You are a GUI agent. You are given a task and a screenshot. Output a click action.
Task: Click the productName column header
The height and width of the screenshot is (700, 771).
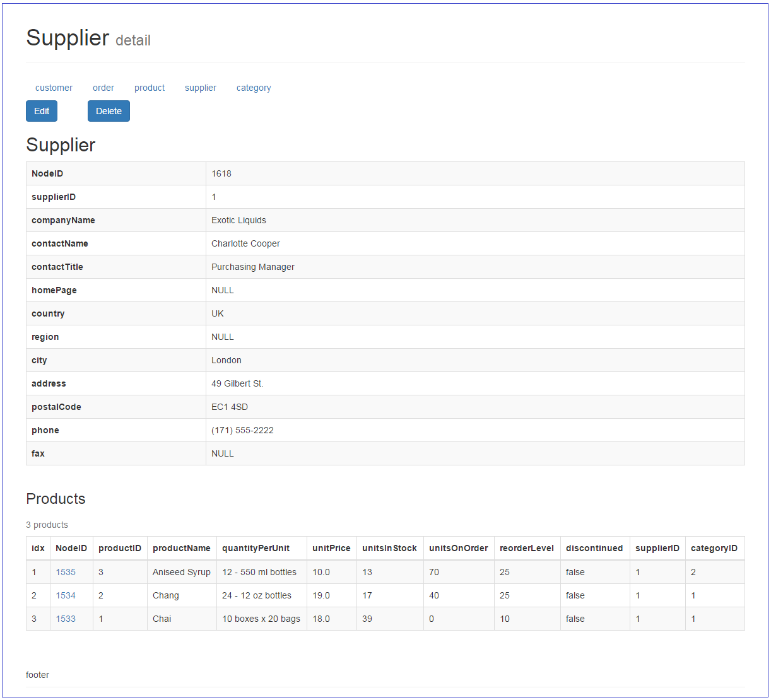[182, 548]
